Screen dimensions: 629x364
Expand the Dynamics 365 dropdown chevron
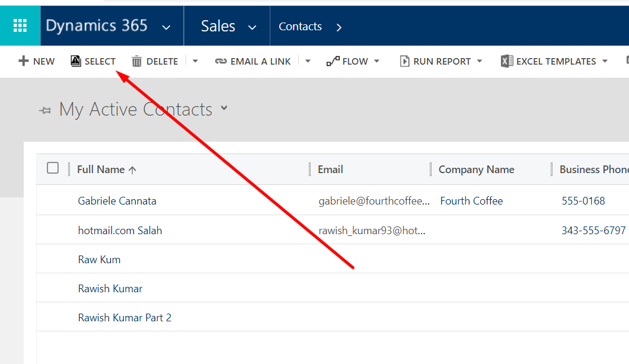click(167, 27)
